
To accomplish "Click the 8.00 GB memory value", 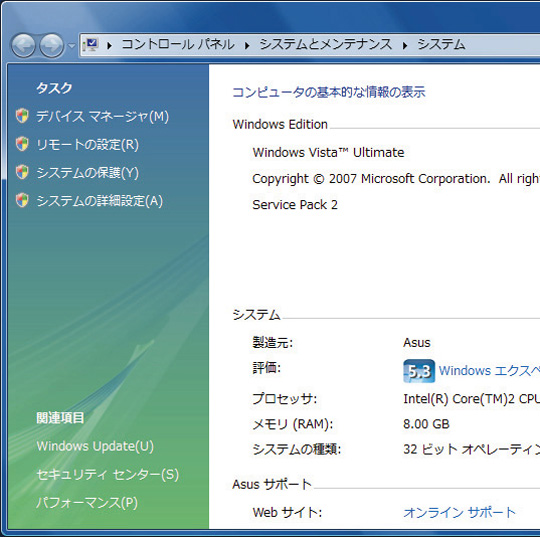I will tap(426, 424).
